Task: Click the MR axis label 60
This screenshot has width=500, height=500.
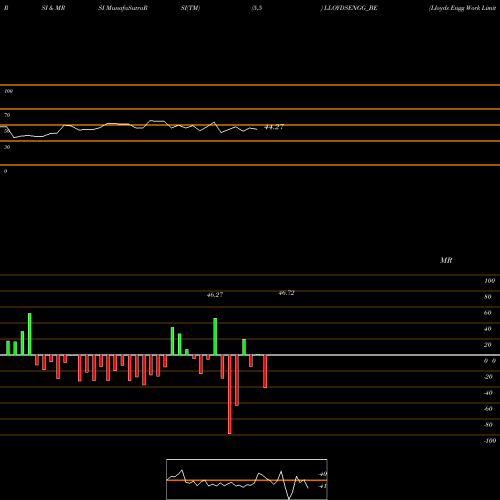Action: point(488,313)
